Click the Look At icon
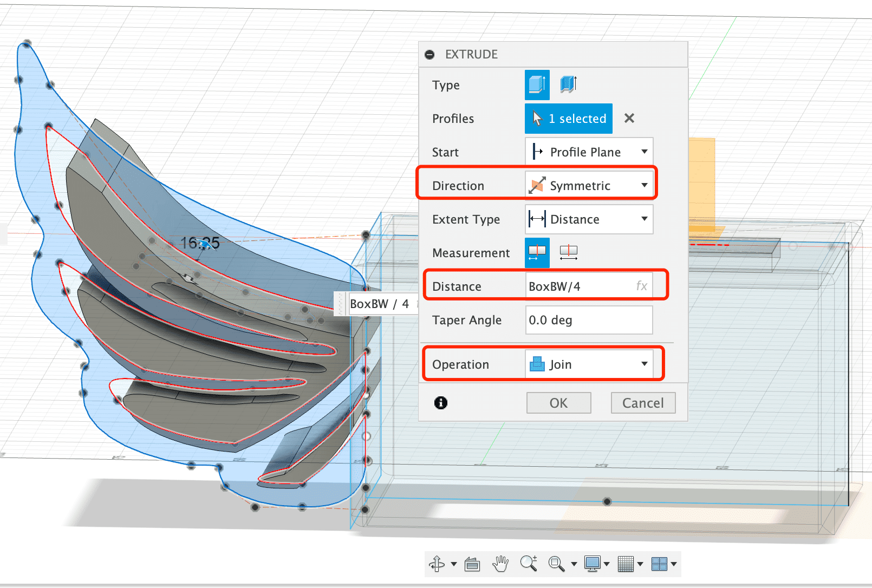This screenshot has width=872, height=588. 472,564
